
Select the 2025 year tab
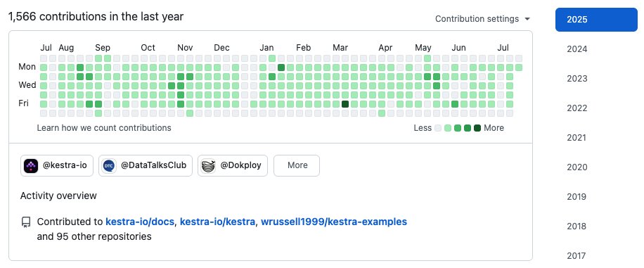(596, 20)
